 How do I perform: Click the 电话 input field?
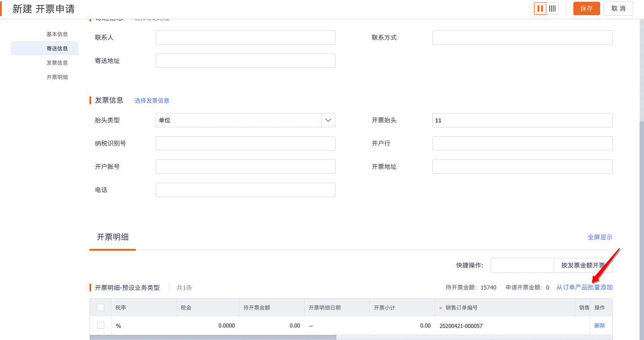[246, 190]
